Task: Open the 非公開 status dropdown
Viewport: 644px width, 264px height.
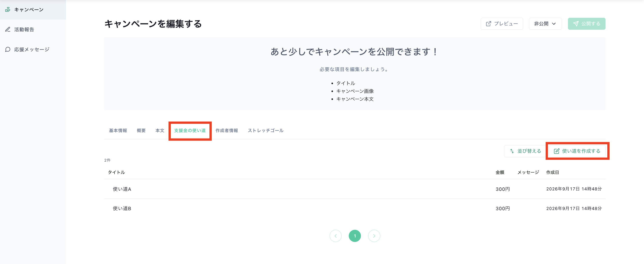Action: tap(545, 24)
